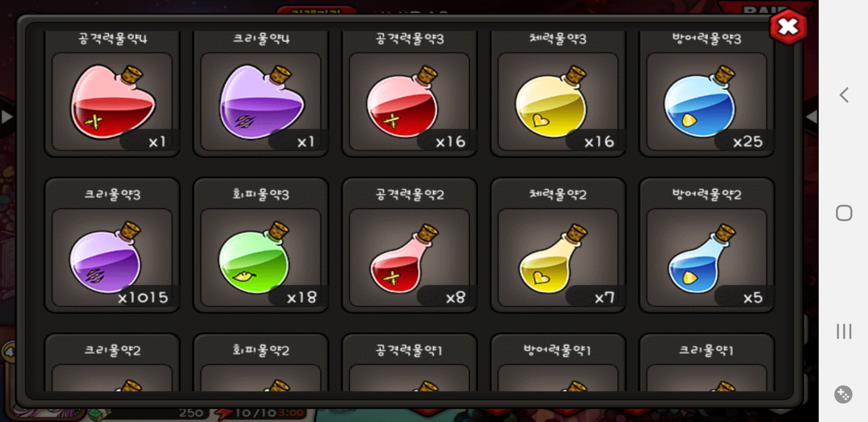Viewport: 868px width, 422px height.
Task: Tap the red 공격력물약3 potion with x16
Action: (x=409, y=102)
